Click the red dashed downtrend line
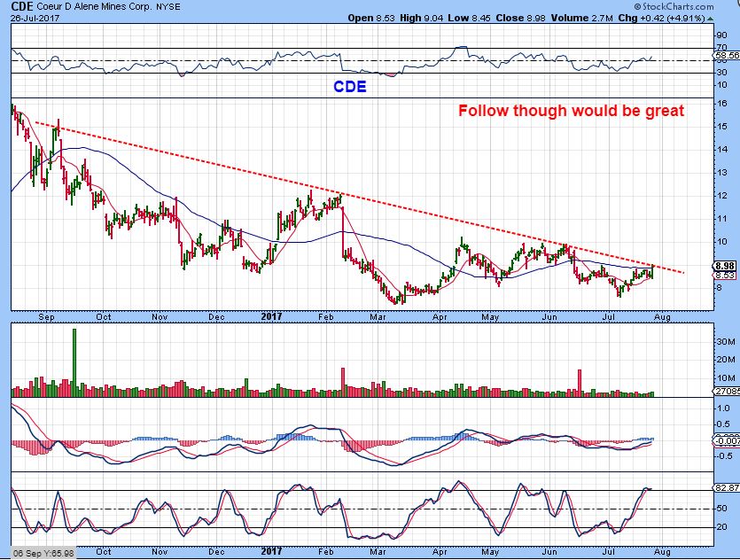740x560 pixels. click(x=359, y=198)
